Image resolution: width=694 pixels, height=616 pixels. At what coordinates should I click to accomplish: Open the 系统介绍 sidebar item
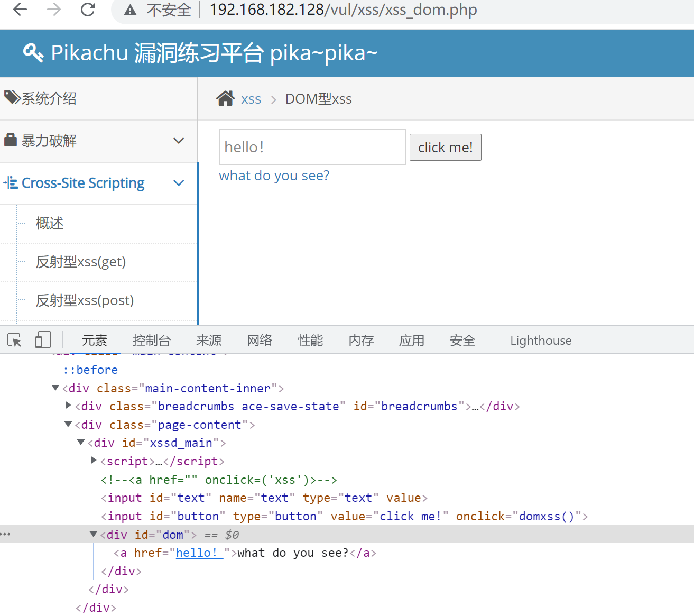coord(49,98)
